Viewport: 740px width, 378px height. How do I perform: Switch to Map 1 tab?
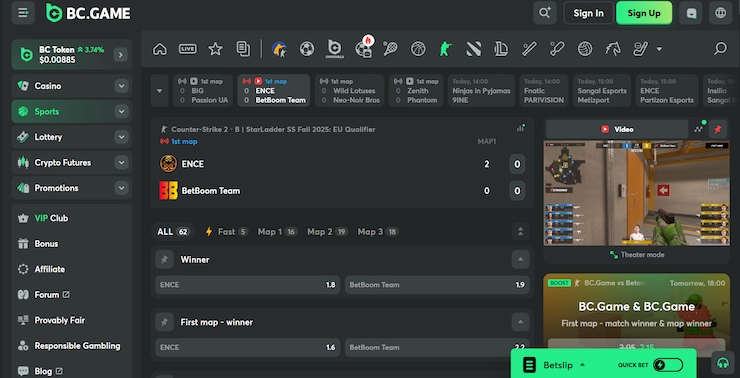pos(277,232)
